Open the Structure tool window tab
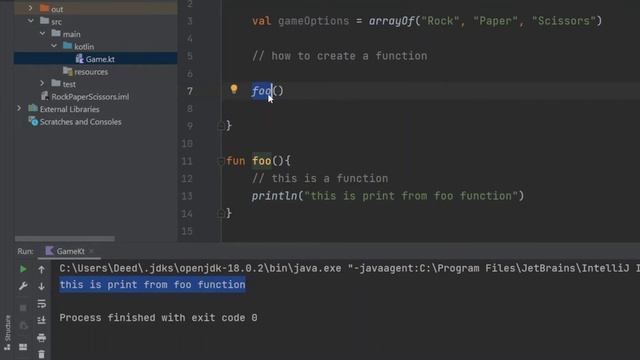The height and width of the screenshot is (360, 640). point(7,333)
